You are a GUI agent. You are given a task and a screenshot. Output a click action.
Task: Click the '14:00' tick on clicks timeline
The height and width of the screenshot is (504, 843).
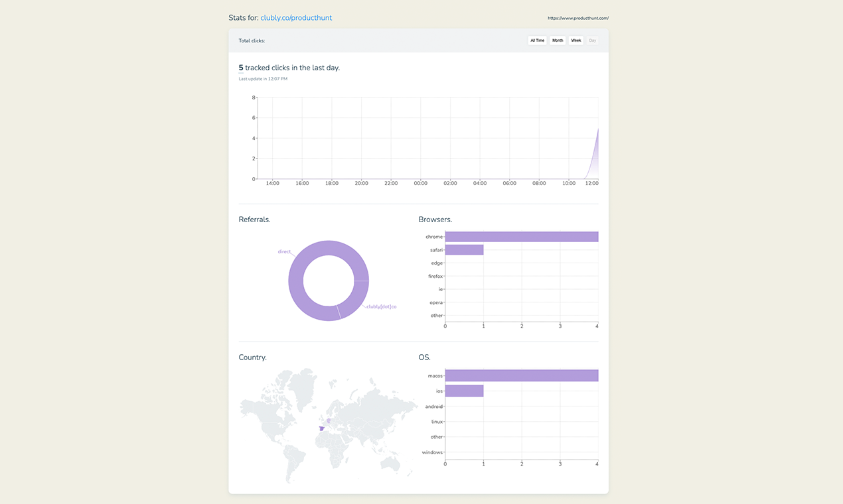272,183
